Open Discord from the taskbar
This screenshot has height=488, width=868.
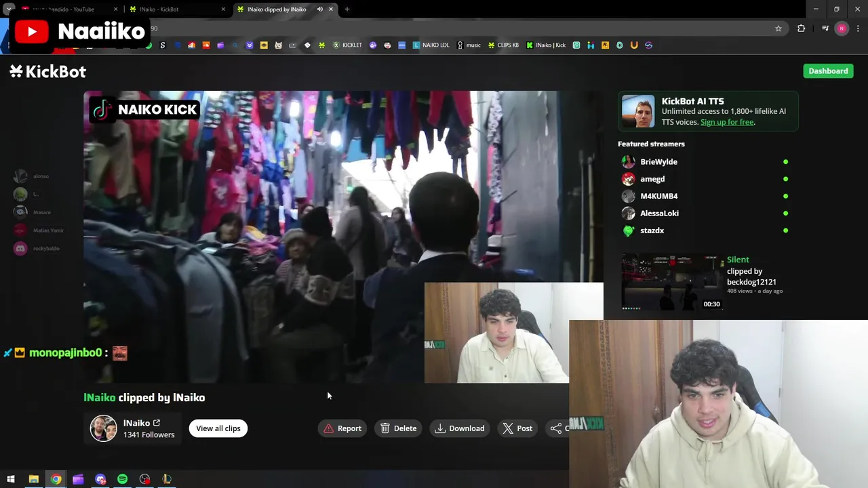coord(100,479)
